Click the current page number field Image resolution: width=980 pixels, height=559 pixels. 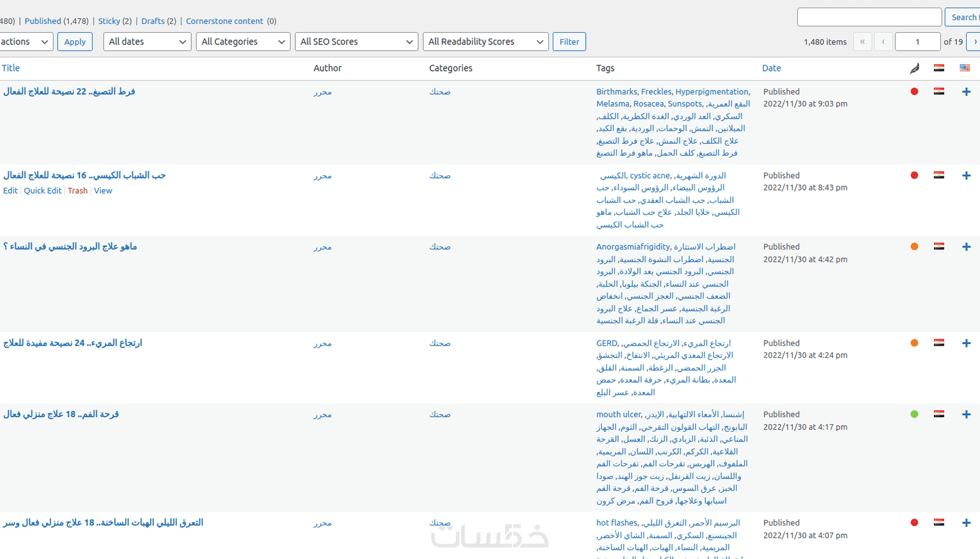[x=918, y=41]
